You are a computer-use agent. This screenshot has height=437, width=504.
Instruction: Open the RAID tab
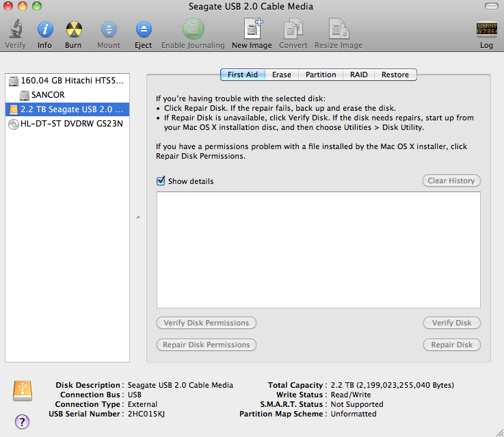359,75
